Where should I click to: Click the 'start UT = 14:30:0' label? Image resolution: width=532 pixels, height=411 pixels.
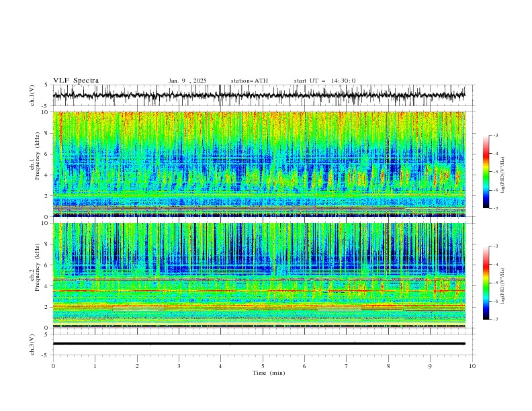click(324, 81)
